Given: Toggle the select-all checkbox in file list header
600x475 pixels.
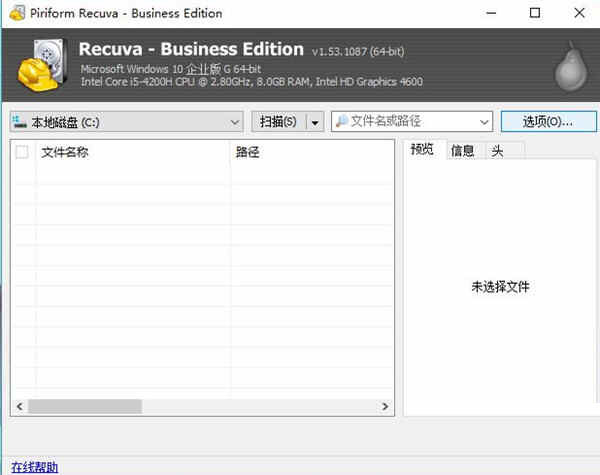Looking at the screenshot, I should pos(22,152).
